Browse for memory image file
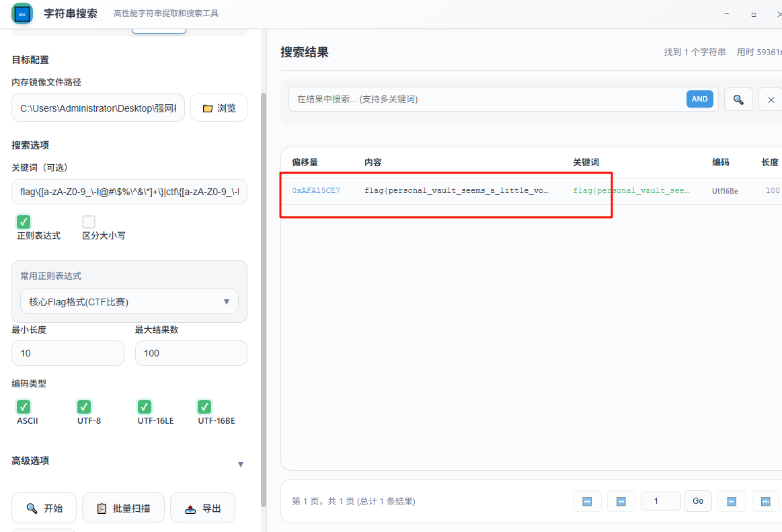This screenshot has height=532, width=782. tap(219, 108)
